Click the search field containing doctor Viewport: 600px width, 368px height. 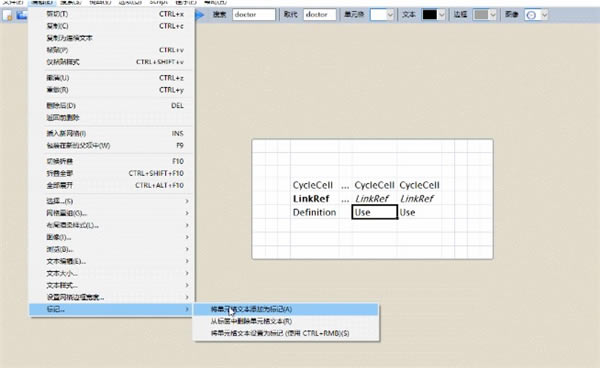coord(254,15)
